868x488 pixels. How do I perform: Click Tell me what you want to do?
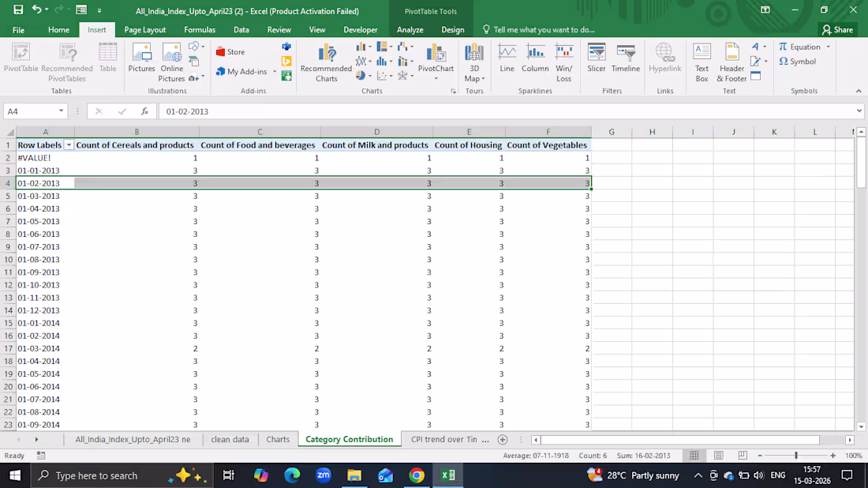coord(539,30)
